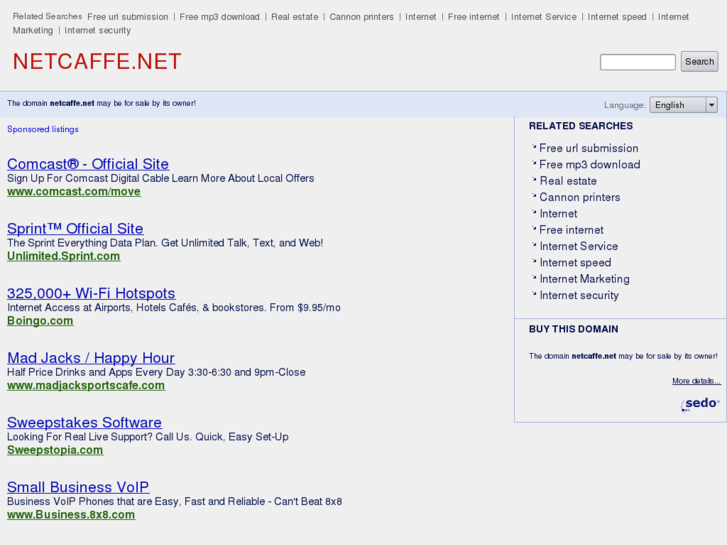Click the Comcast ad description text

pyautogui.click(x=160, y=179)
